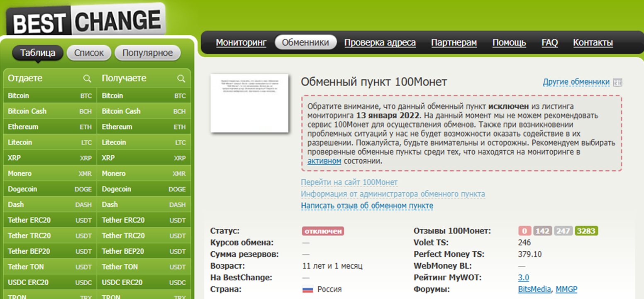Select Tether BEP20 in Получаете column
This screenshot has height=299, width=644.
144,251
